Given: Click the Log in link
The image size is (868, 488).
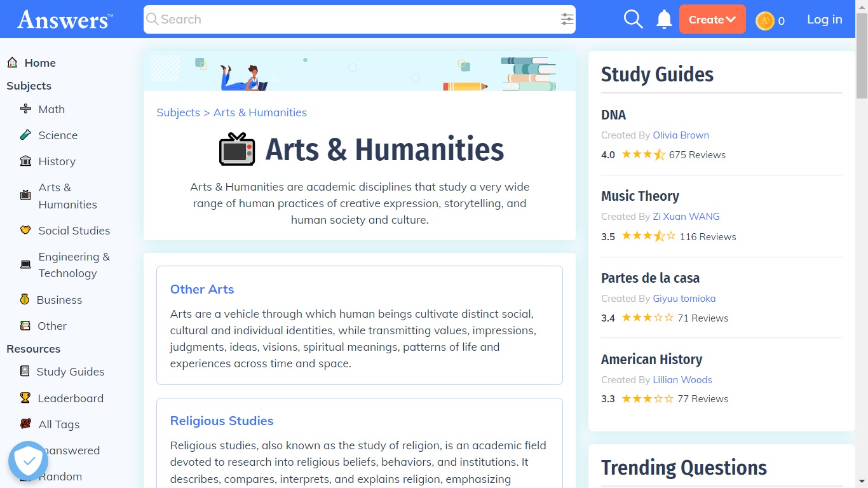Looking at the screenshot, I should (x=824, y=19).
